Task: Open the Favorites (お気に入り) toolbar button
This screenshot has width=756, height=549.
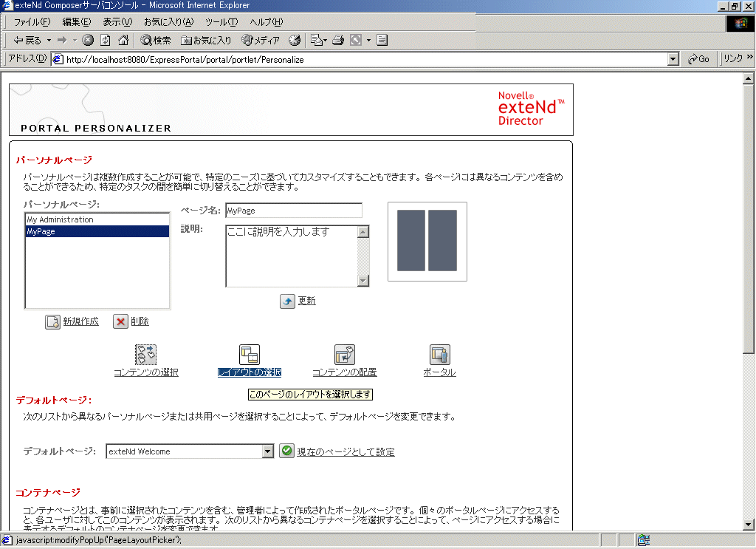Action: (x=206, y=41)
